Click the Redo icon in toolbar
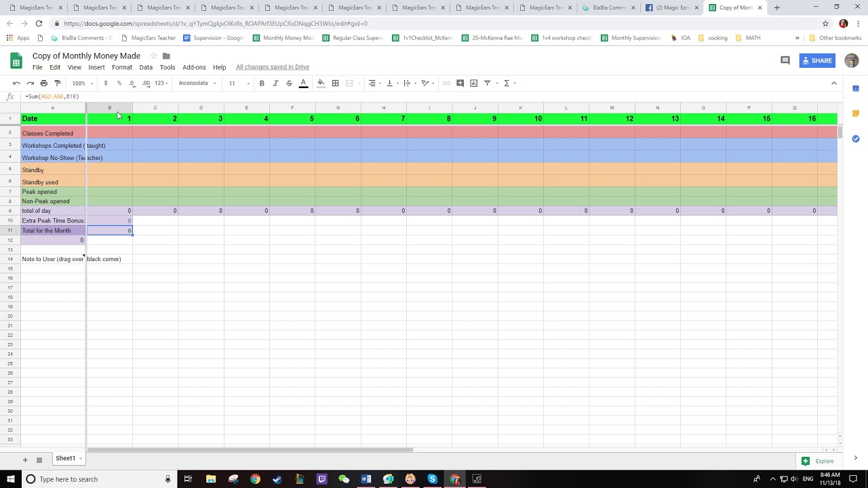Viewport: 868px width, 488px height. coord(30,83)
